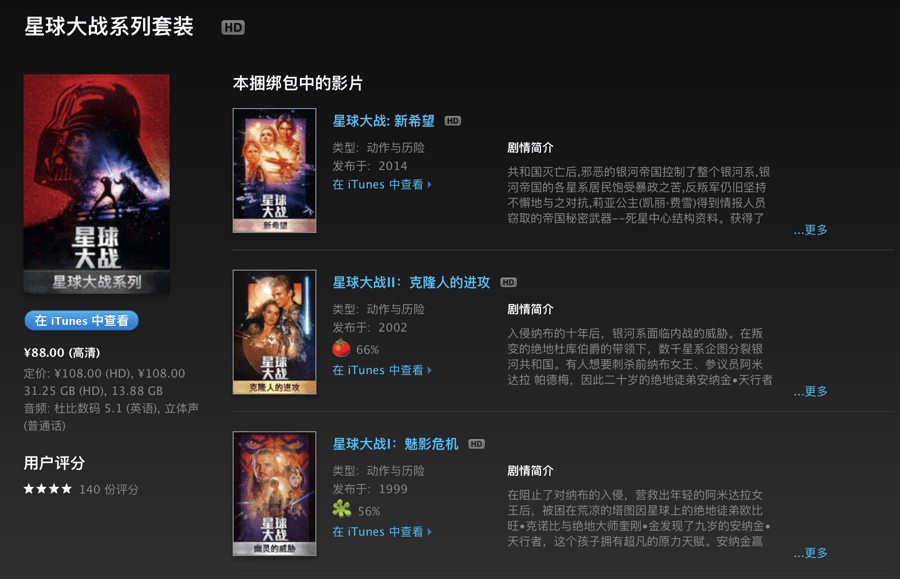Screen dimensions: 900x579
Task: Click the red tomato rating icon at 66%
Action: tap(342, 348)
